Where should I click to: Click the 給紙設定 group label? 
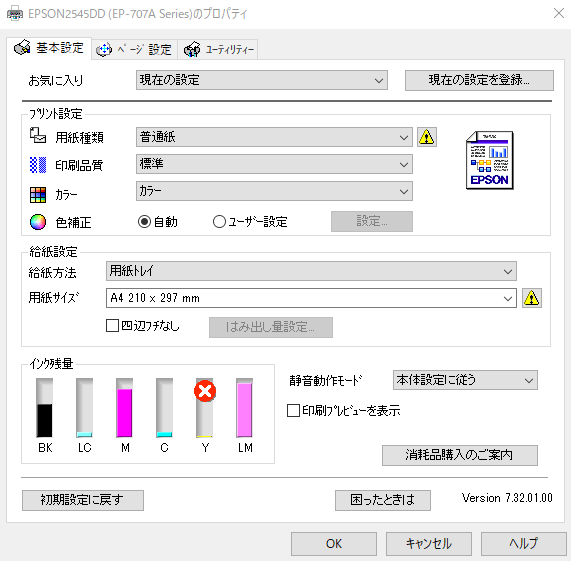point(53,252)
